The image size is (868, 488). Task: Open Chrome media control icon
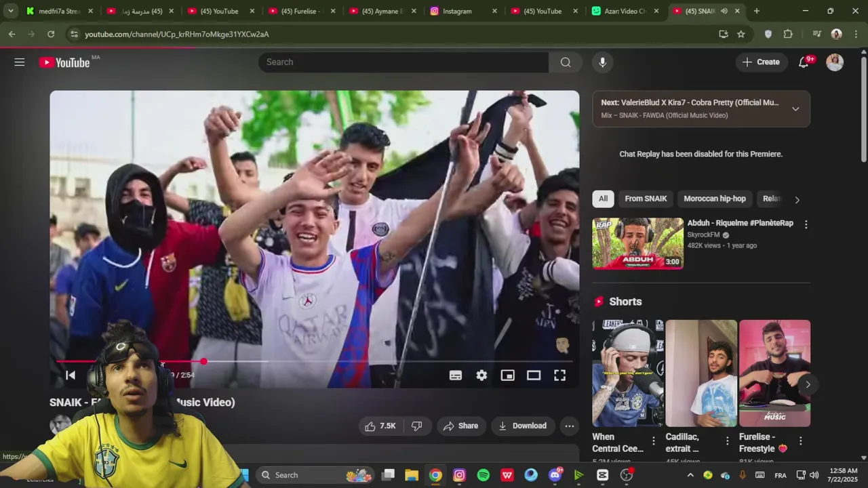click(816, 34)
